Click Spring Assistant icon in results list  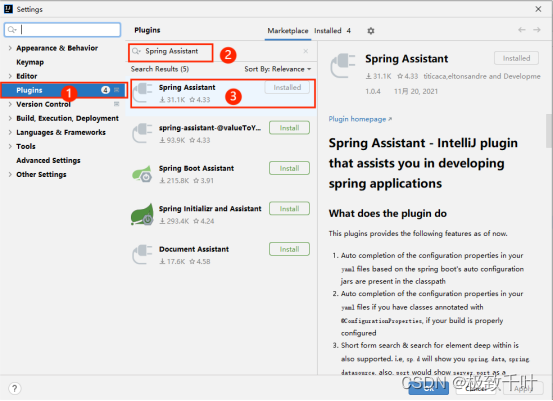(143, 93)
